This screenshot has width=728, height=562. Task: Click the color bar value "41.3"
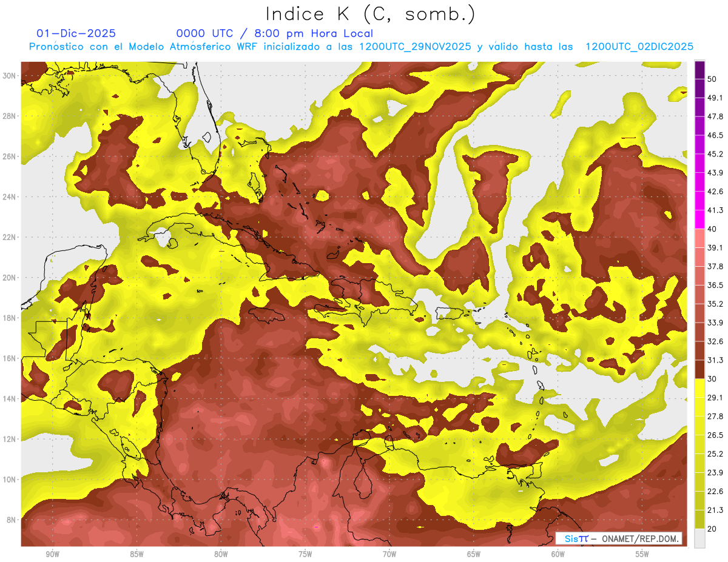click(715, 211)
